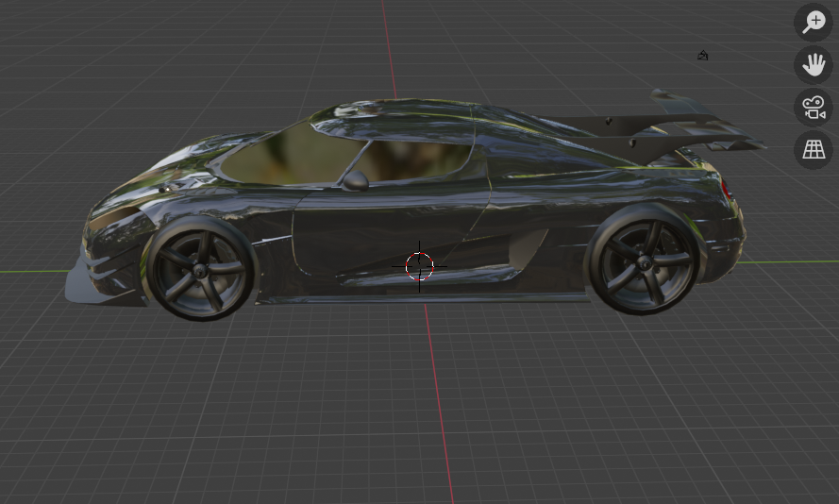Click the zoom view magnifier icon
The width and height of the screenshot is (839, 504).
tap(814, 22)
